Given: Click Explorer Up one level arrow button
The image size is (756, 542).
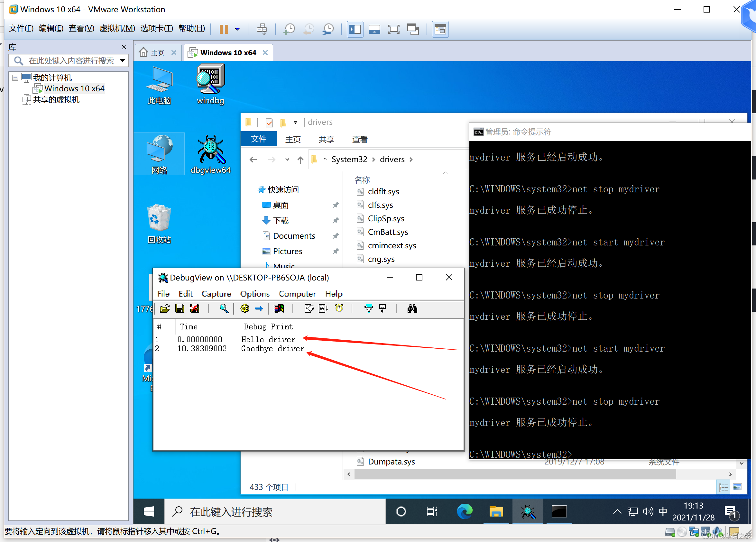Looking at the screenshot, I should tap(300, 160).
